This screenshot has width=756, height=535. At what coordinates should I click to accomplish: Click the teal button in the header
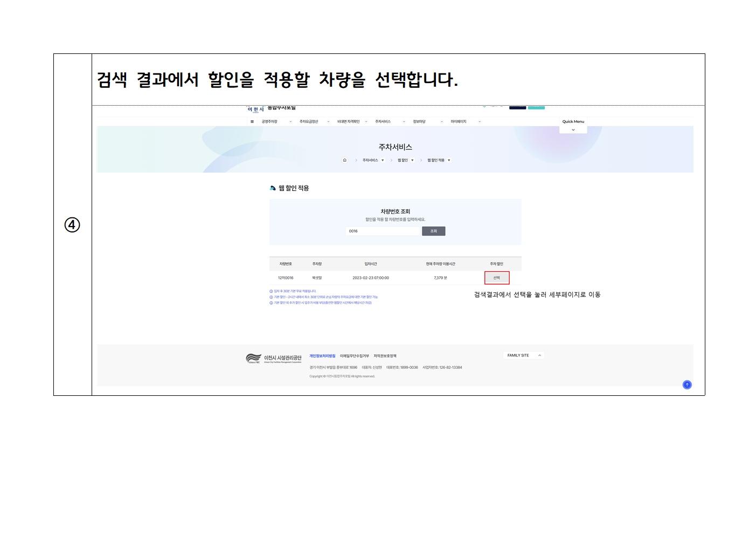click(x=536, y=107)
